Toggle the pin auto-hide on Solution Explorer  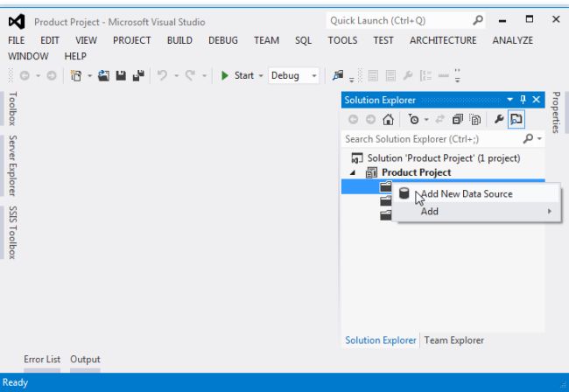click(523, 100)
